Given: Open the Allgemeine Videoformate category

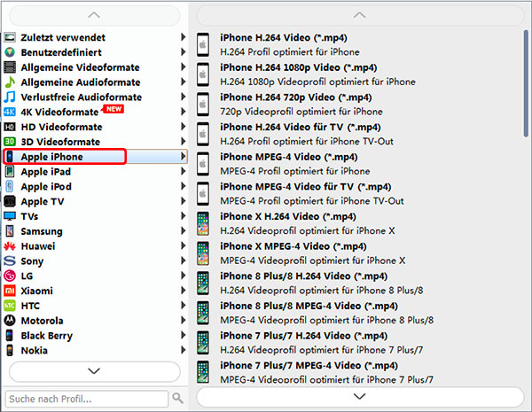Looking at the screenshot, I should [x=95, y=67].
